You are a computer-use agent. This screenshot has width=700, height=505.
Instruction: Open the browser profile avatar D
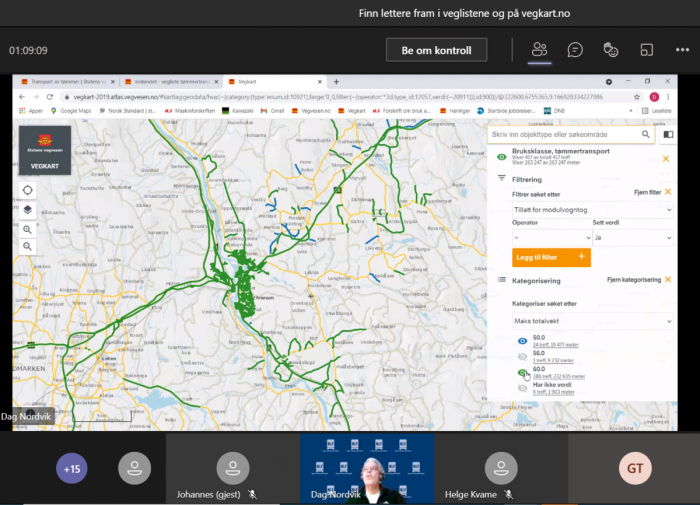654,97
